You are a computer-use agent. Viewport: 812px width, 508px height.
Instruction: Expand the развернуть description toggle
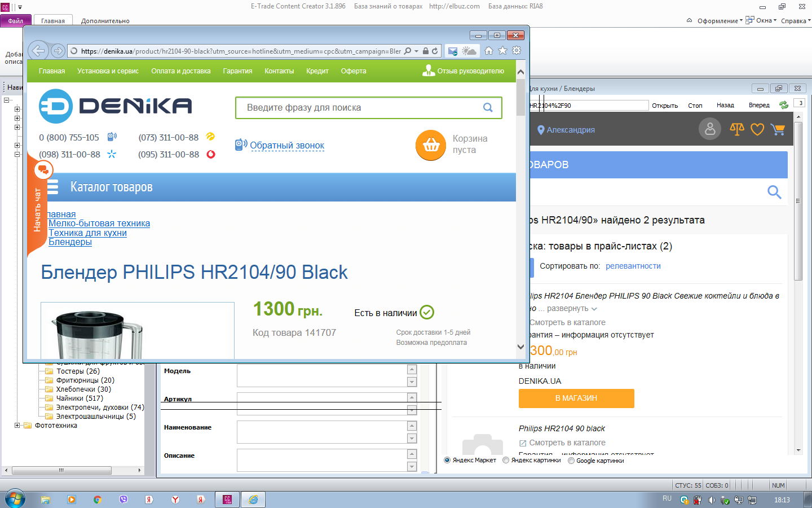pyautogui.click(x=572, y=309)
